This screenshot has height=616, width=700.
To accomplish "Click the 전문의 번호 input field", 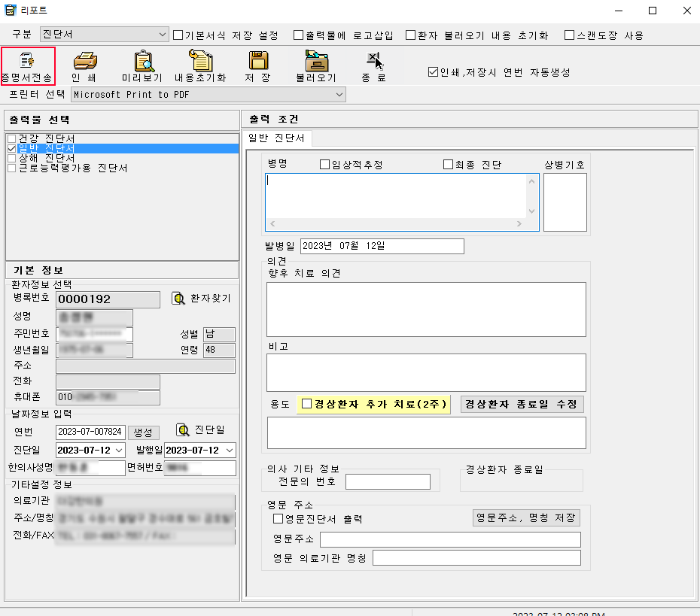I will [x=388, y=481].
